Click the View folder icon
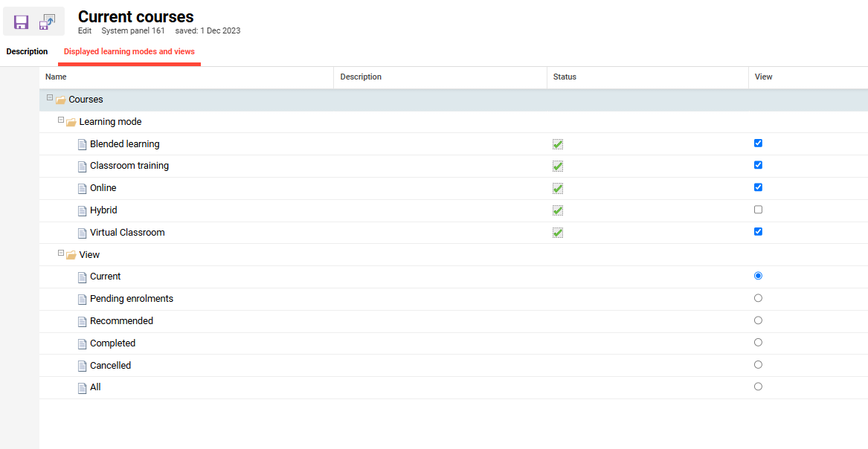868x449 pixels. click(x=71, y=256)
